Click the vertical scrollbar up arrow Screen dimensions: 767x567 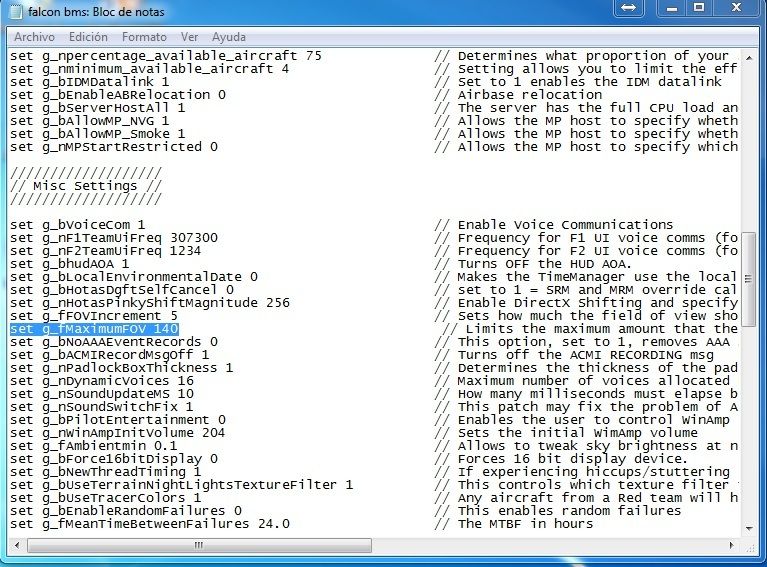click(x=749, y=57)
